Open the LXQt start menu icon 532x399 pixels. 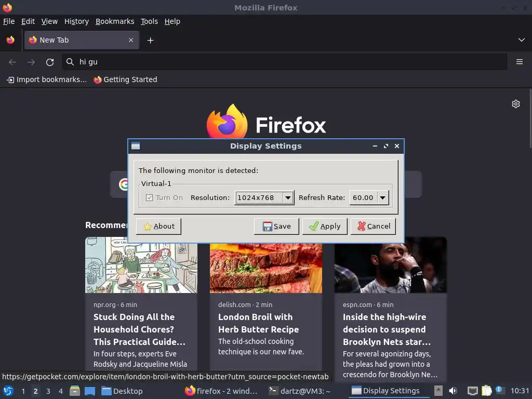click(x=8, y=391)
